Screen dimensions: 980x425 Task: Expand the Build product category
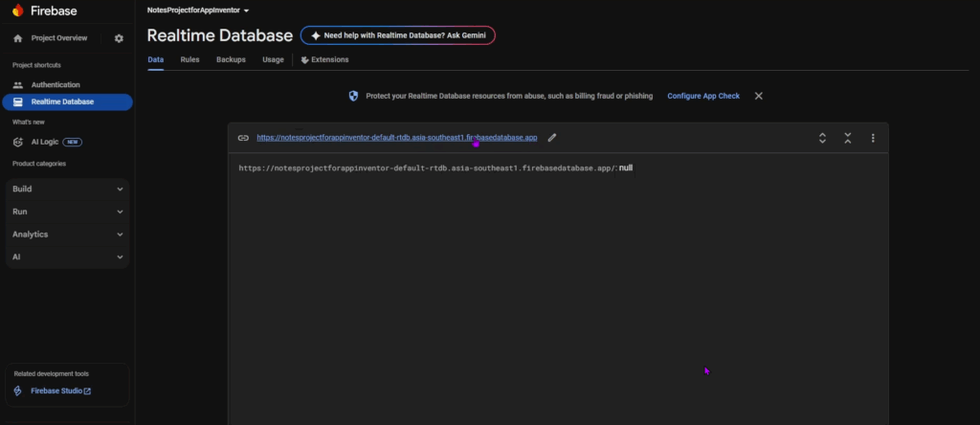(x=67, y=189)
